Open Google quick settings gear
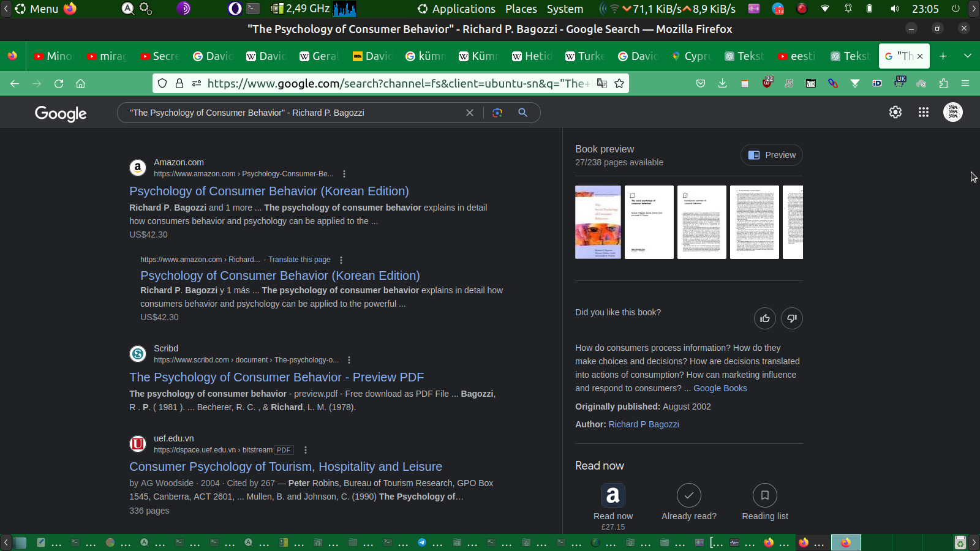980x551 pixels. click(x=895, y=112)
